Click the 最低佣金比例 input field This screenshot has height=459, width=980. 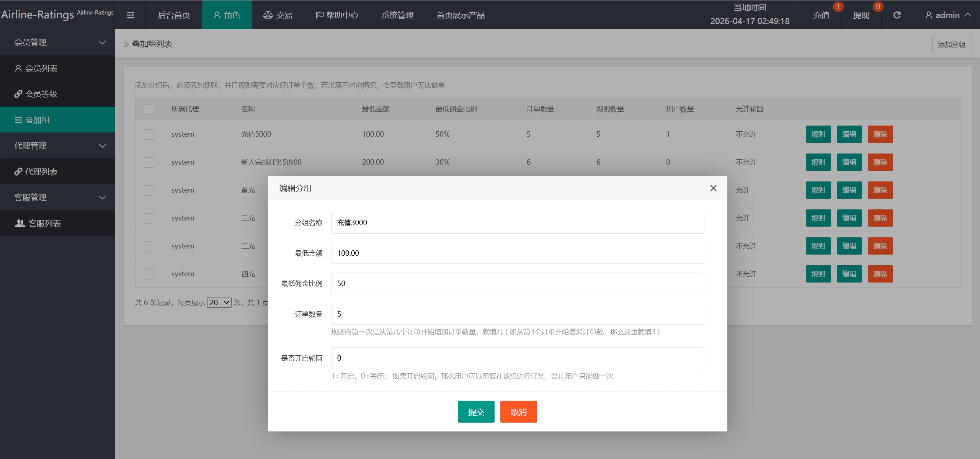pyautogui.click(x=517, y=283)
